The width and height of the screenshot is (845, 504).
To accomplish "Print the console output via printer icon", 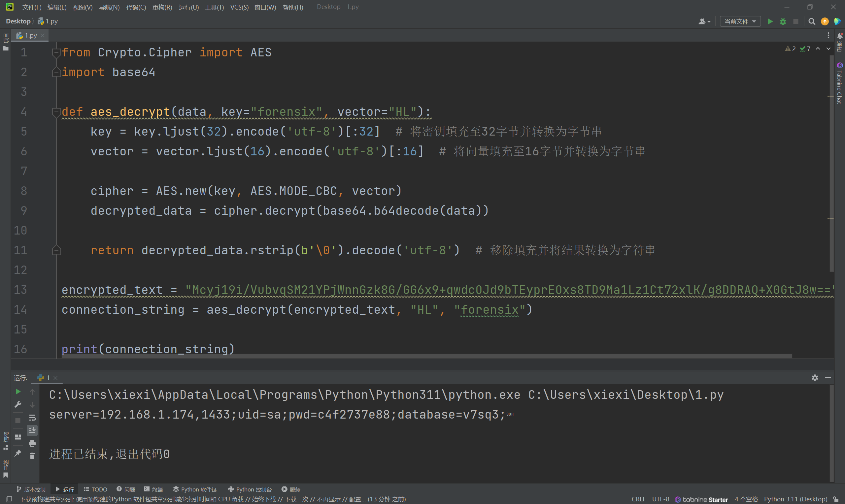I will [32, 443].
